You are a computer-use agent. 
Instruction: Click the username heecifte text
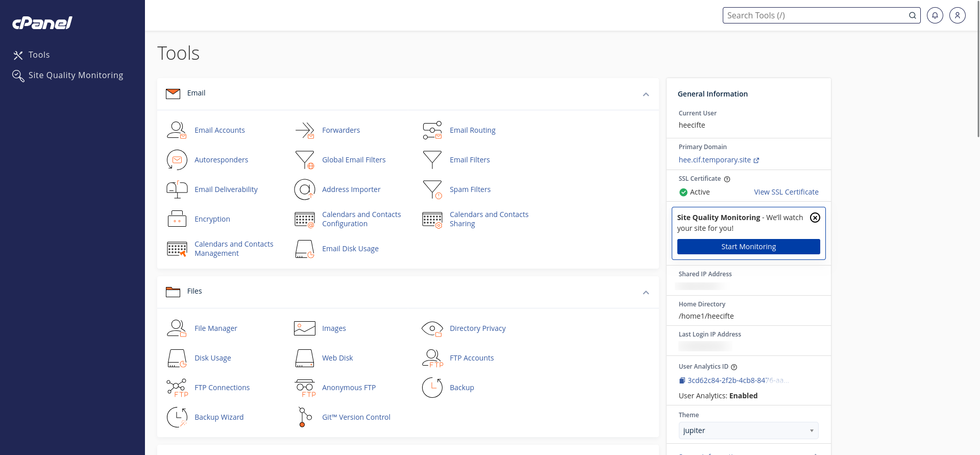click(692, 125)
